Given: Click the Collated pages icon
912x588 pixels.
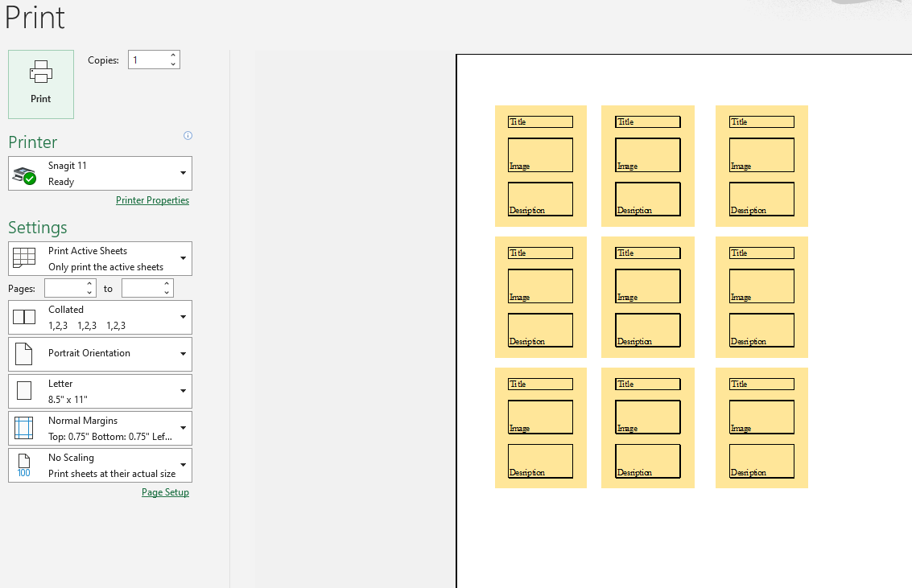Looking at the screenshot, I should [24, 317].
